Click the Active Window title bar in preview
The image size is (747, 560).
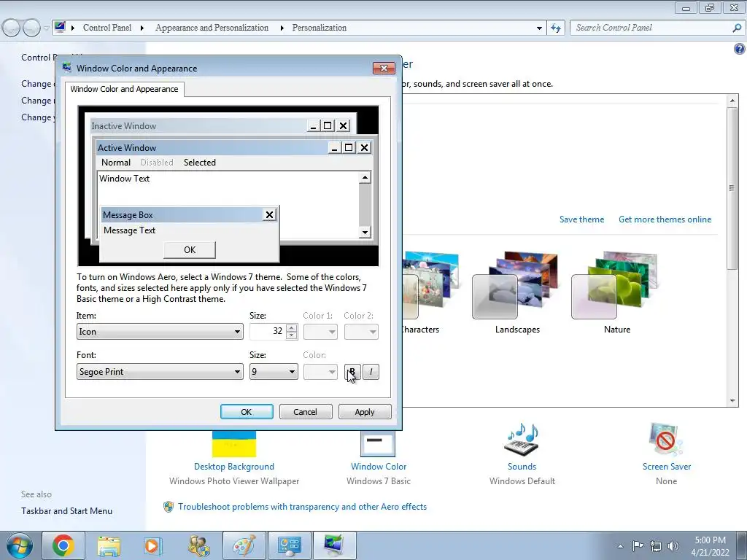(x=212, y=147)
